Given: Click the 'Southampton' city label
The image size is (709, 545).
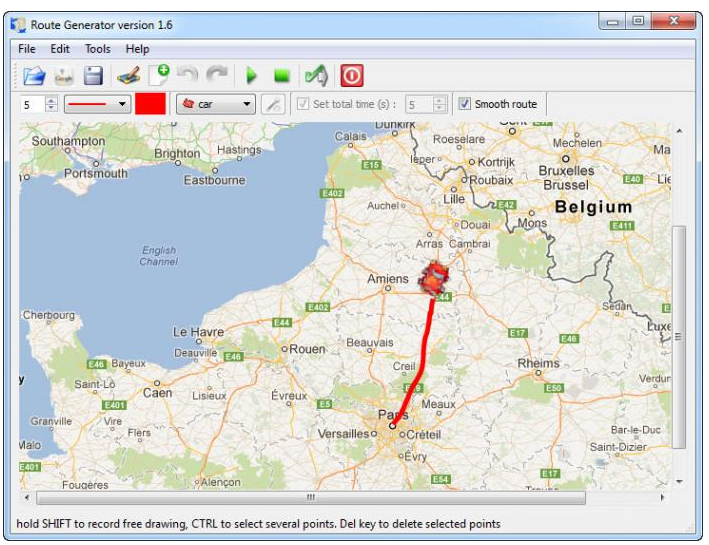Looking at the screenshot, I should pos(68,141).
